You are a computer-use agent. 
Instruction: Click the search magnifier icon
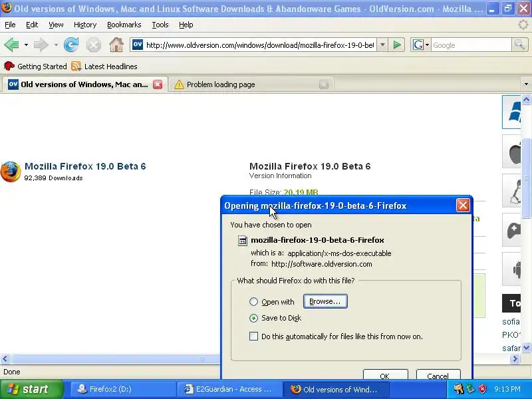point(519,45)
